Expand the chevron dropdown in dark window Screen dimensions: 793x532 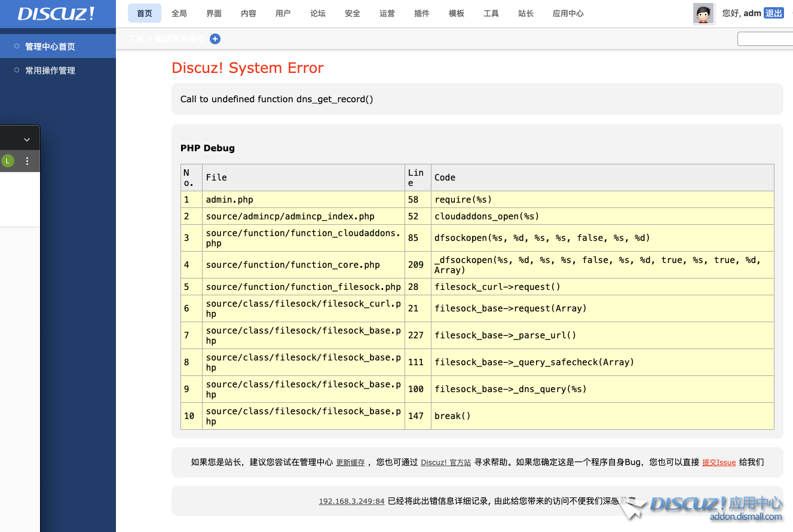coord(27,139)
